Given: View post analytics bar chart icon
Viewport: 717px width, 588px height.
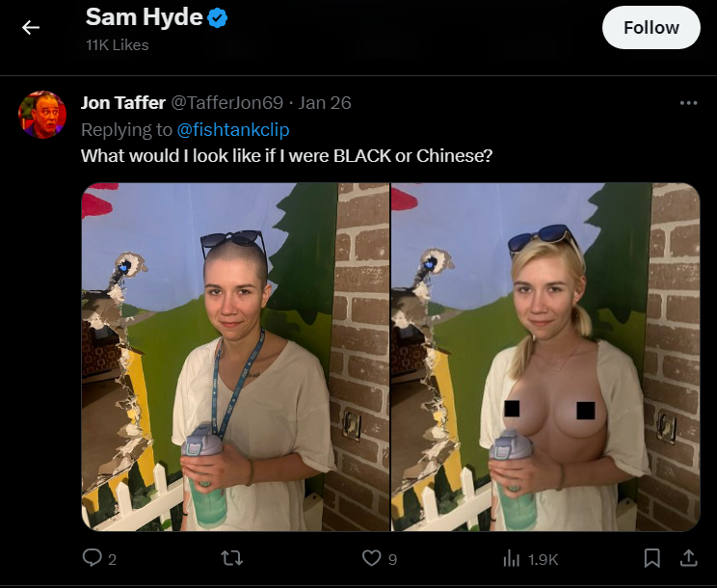Looking at the screenshot, I should pyautogui.click(x=511, y=559).
